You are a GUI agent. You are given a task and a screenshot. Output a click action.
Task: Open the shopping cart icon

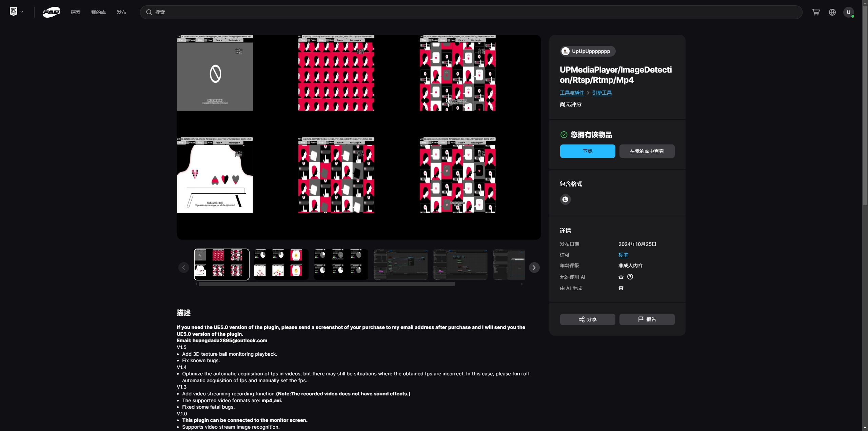(816, 12)
